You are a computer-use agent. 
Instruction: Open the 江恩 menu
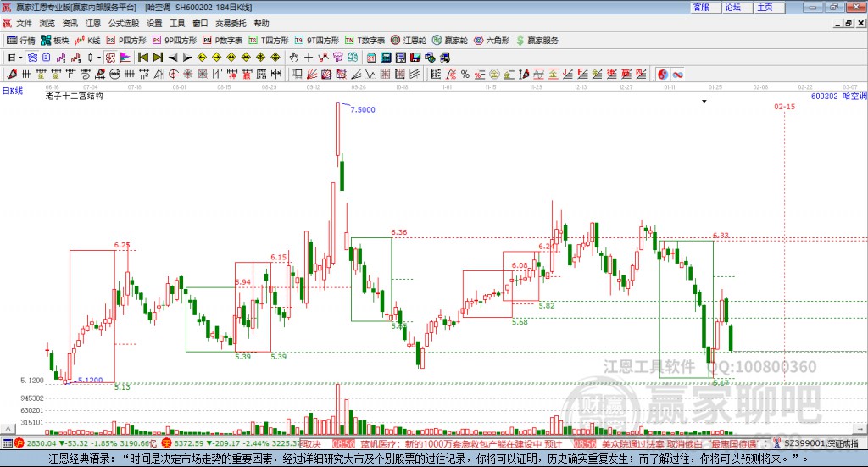(x=93, y=23)
